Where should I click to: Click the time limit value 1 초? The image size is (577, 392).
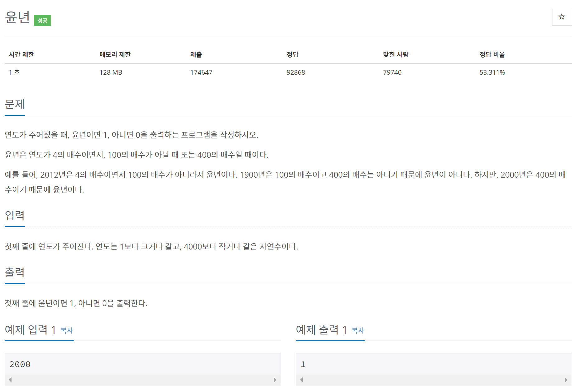tap(14, 72)
